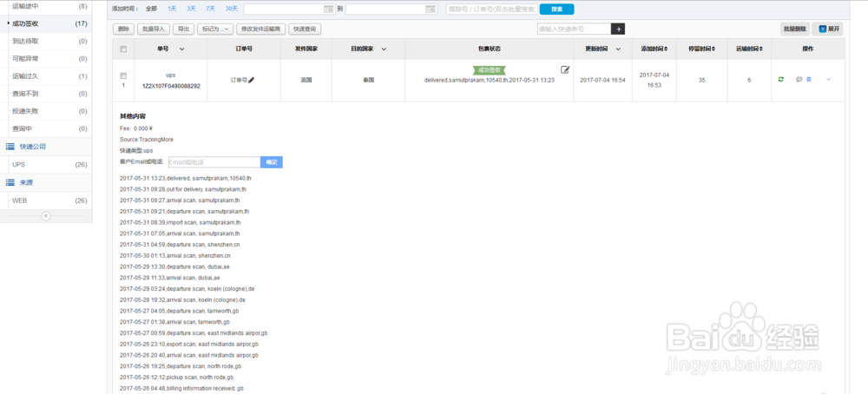Open the comment bubble icon in the 操作 column
Image resolution: width=868 pixels, height=394 pixels.
pos(799,80)
